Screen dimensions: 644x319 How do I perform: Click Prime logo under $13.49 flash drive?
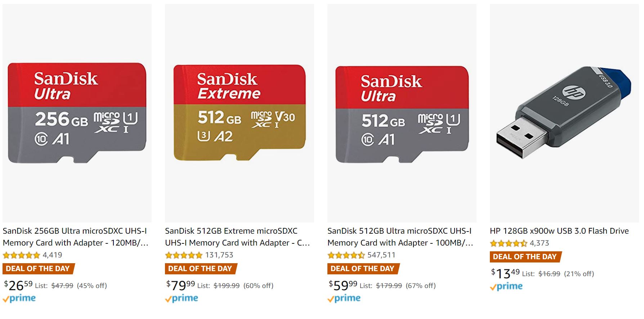click(506, 287)
